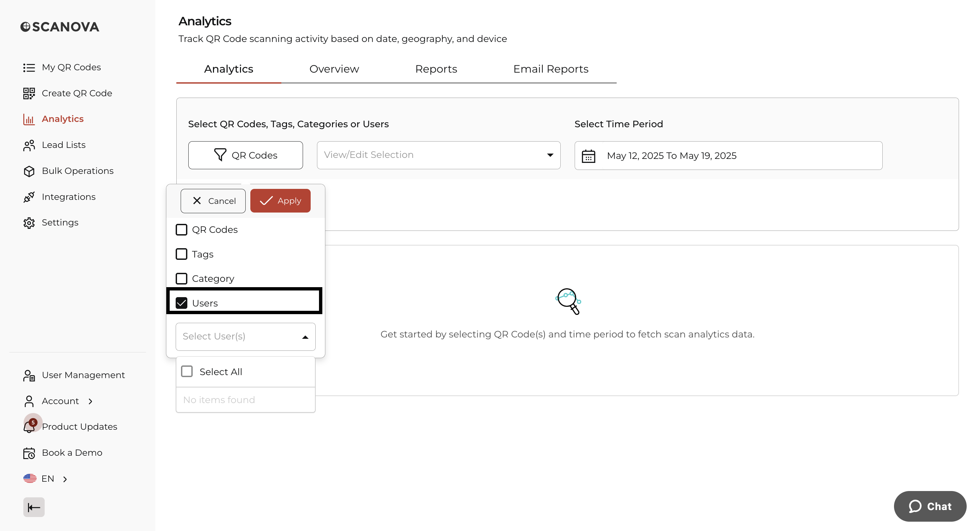This screenshot has height=531, width=980.
Task: Collapse the sidebar with arrow button
Action: [x=34, y=507]
